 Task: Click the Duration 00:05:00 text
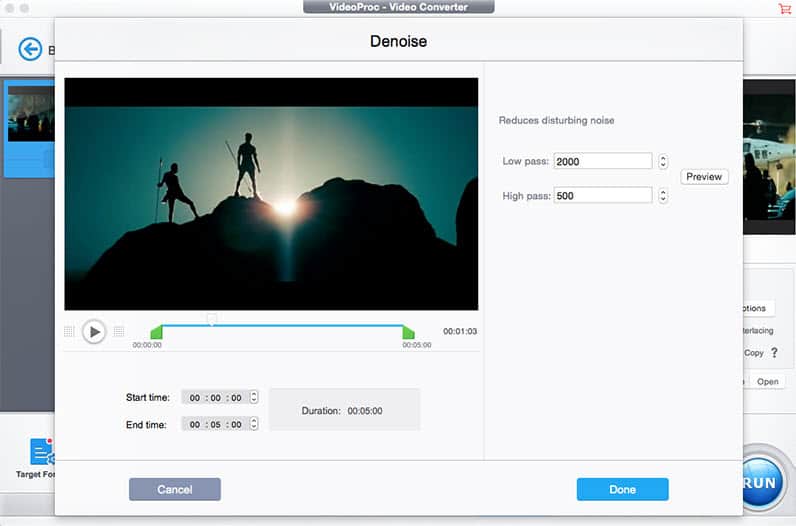(342, 411)
